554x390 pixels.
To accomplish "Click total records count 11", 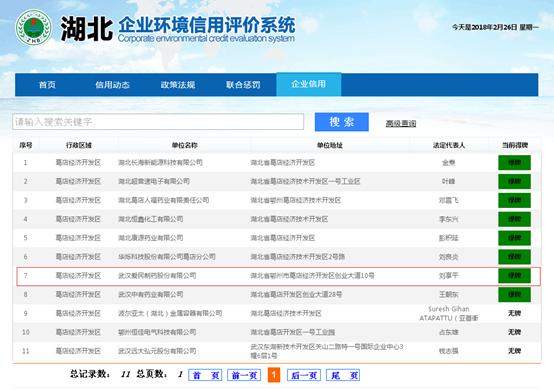I will point(125,374).
